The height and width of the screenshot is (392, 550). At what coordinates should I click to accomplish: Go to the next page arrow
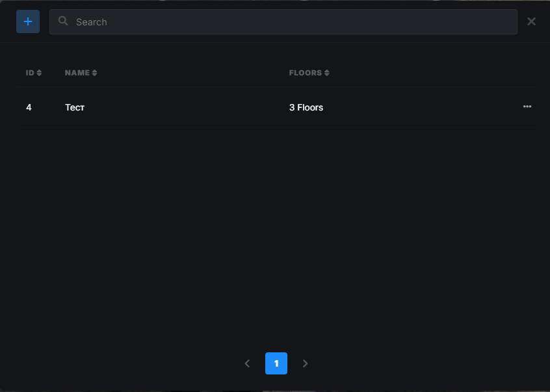(305, 363)
